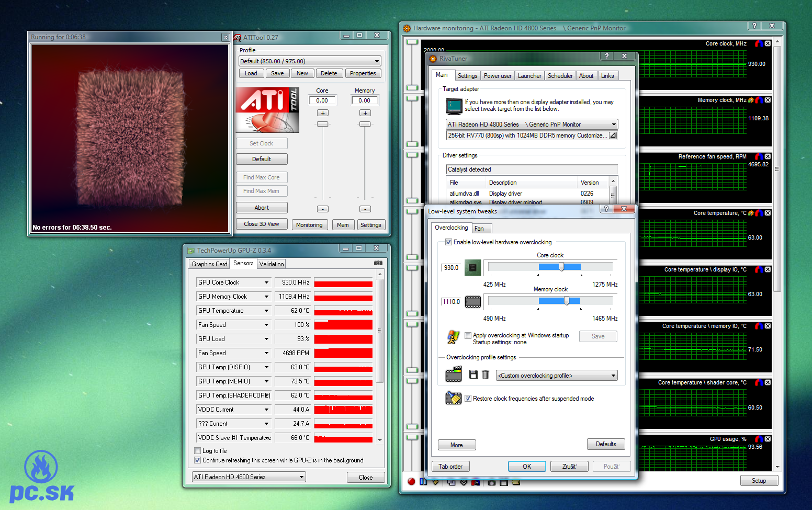Click the gear icon on Core temperature graph
This screenshot has height=510, width=812.
click(751, 213)
